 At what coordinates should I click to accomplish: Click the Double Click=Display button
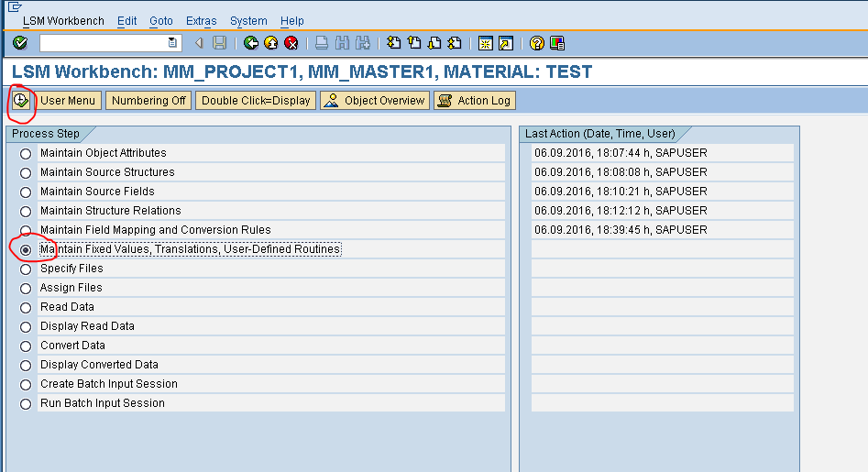(x=256, y=101)
